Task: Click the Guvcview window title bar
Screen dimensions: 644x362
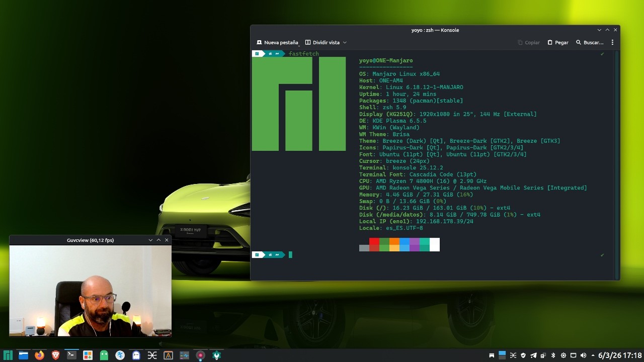Action: (91, 240)
